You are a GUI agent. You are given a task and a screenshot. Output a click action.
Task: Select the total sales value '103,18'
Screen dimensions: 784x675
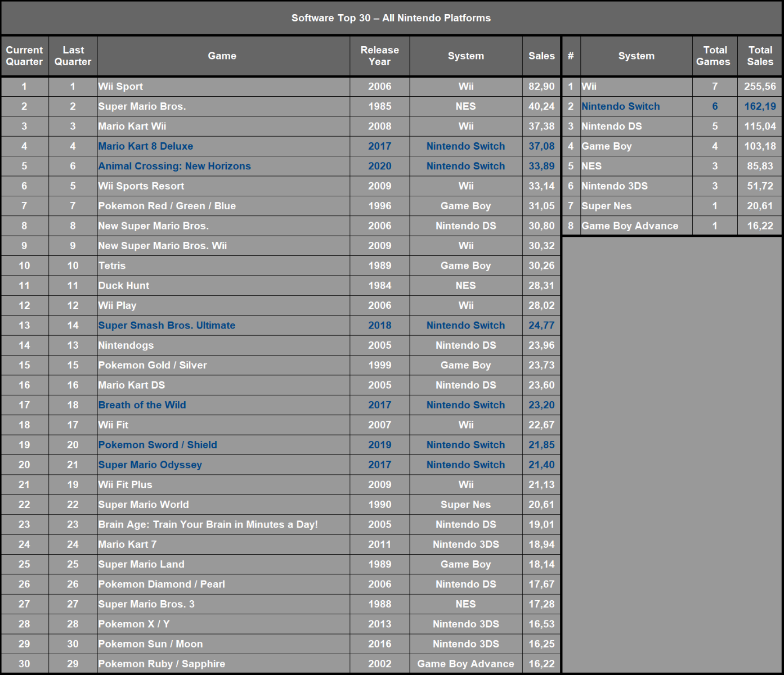(760, 146)
